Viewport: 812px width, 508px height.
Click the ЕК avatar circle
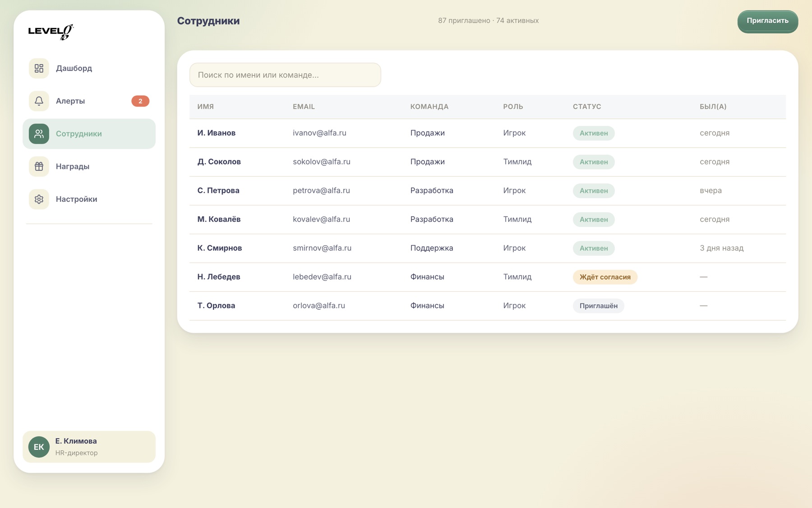(x=39, y=447)
